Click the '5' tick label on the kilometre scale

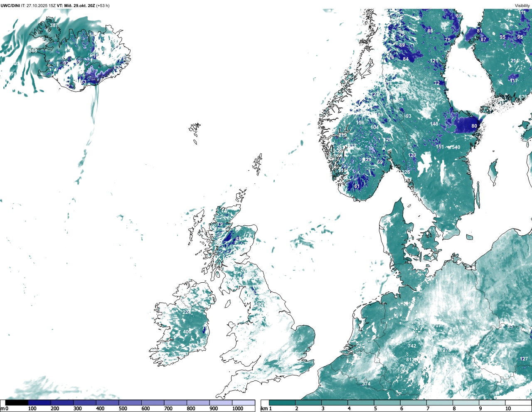pos(375,409)
